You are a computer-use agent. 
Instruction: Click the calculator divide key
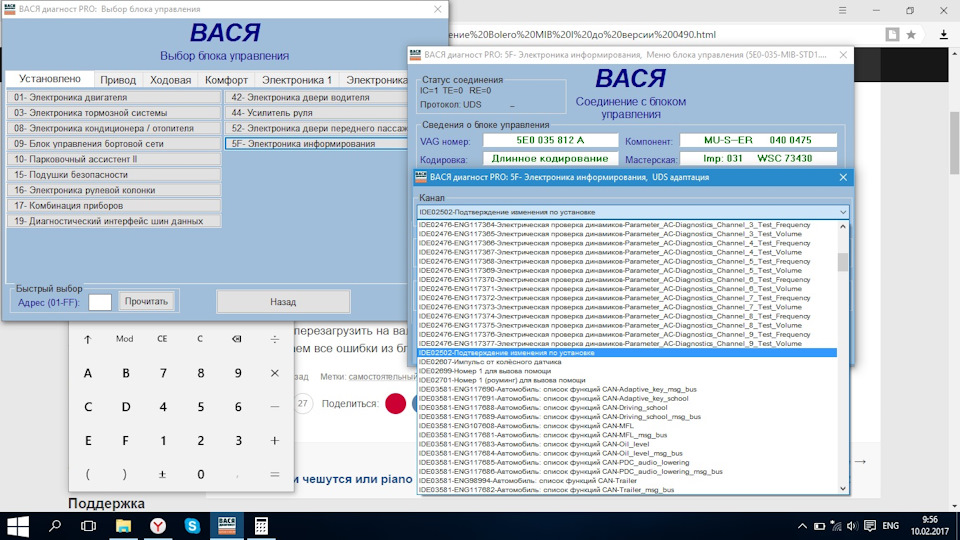click(274, 339)
